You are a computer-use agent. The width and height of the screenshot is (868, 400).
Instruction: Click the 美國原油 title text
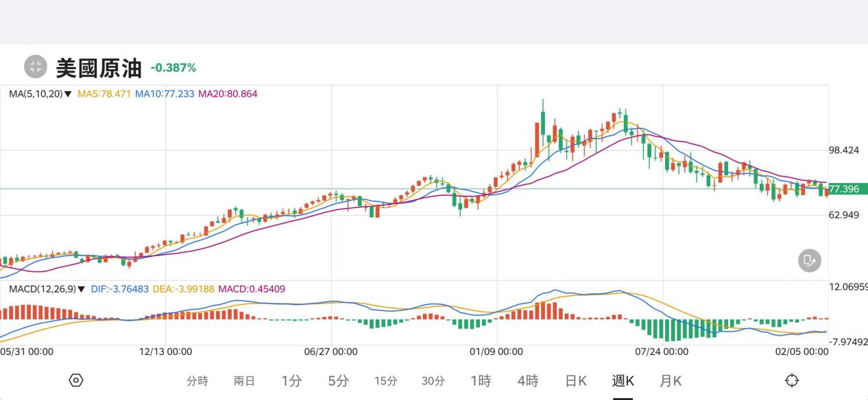[98, 68]
